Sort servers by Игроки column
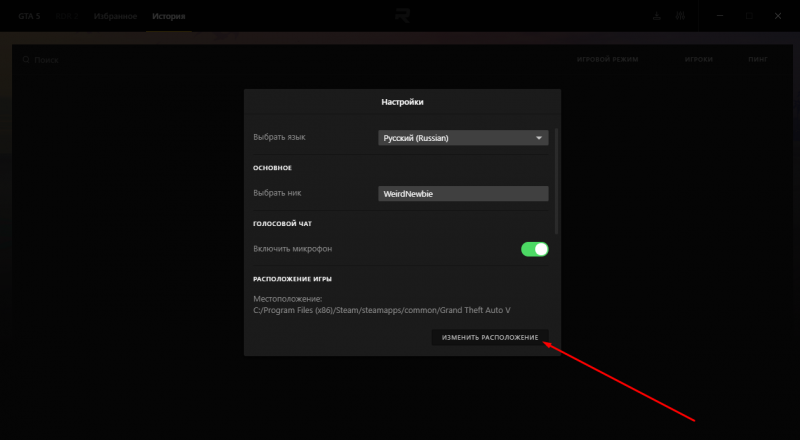The height and width of the screenshot is (440, 800). tap(699, 60)
